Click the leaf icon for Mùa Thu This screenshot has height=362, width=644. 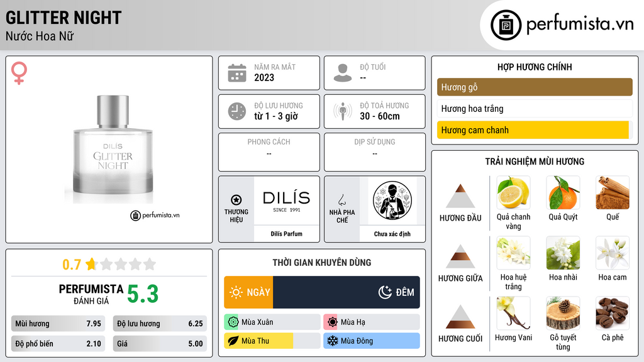click(233, 341)
